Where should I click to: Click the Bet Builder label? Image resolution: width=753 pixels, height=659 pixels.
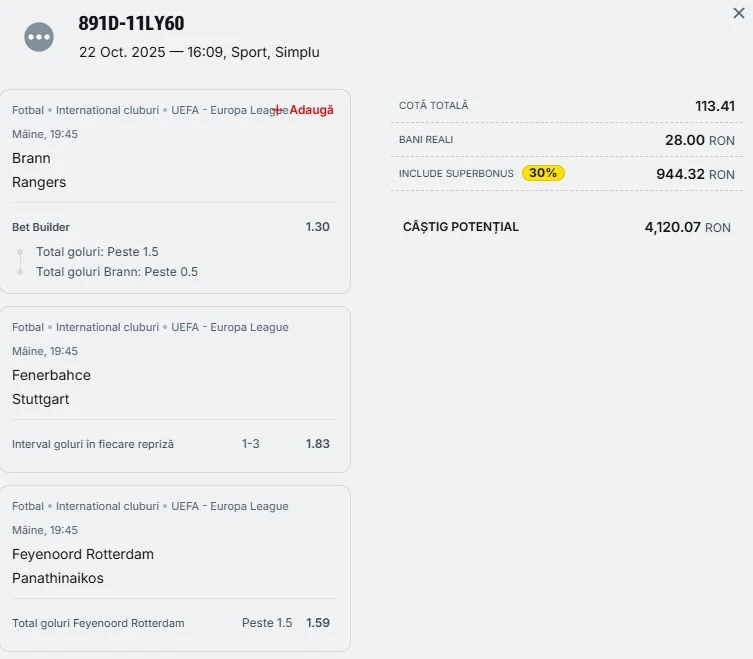(x=41, y=227)
